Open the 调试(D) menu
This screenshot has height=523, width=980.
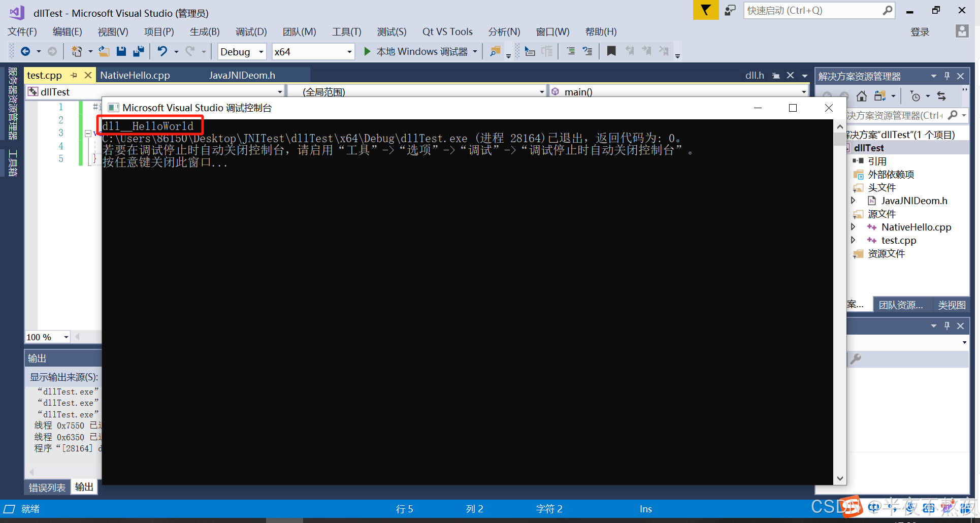(251, 31)
